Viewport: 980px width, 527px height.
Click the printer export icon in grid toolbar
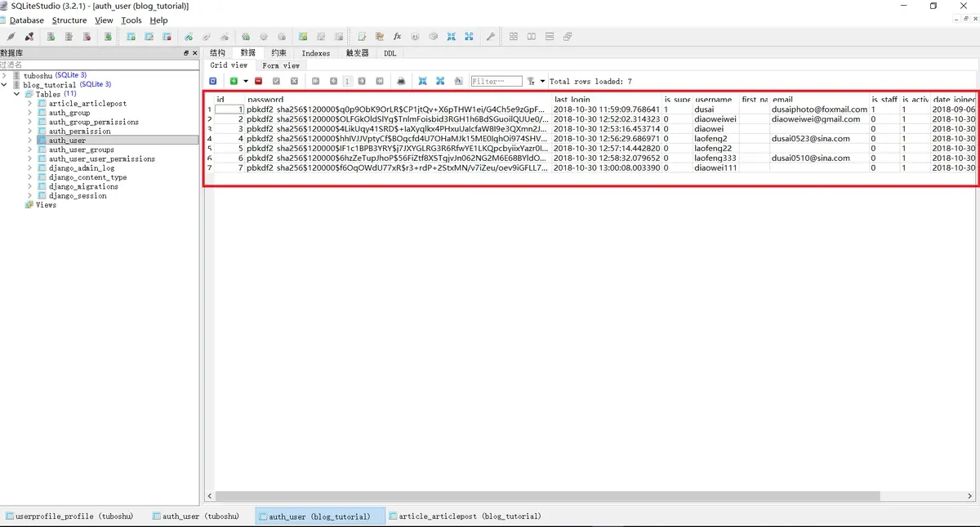point(401,82)
